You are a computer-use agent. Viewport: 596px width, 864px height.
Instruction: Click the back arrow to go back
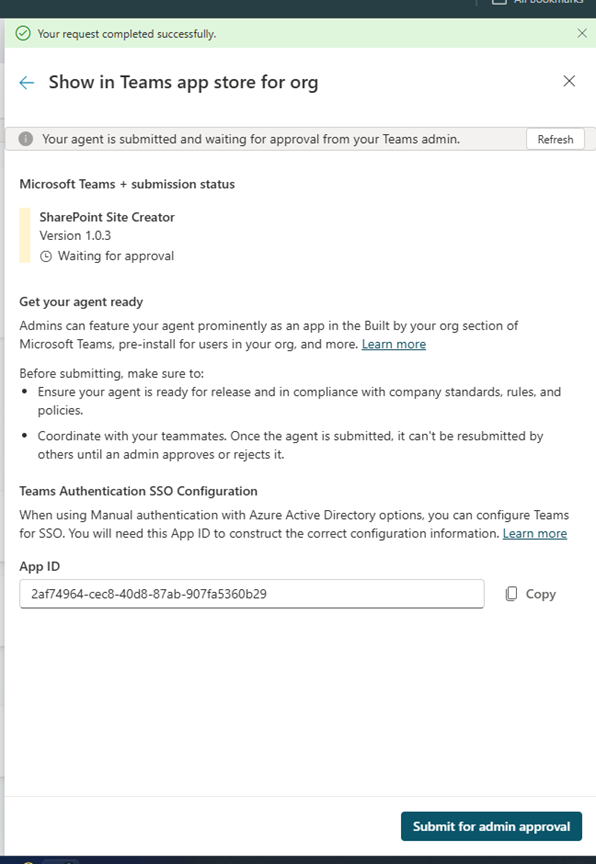click(26, 82)
